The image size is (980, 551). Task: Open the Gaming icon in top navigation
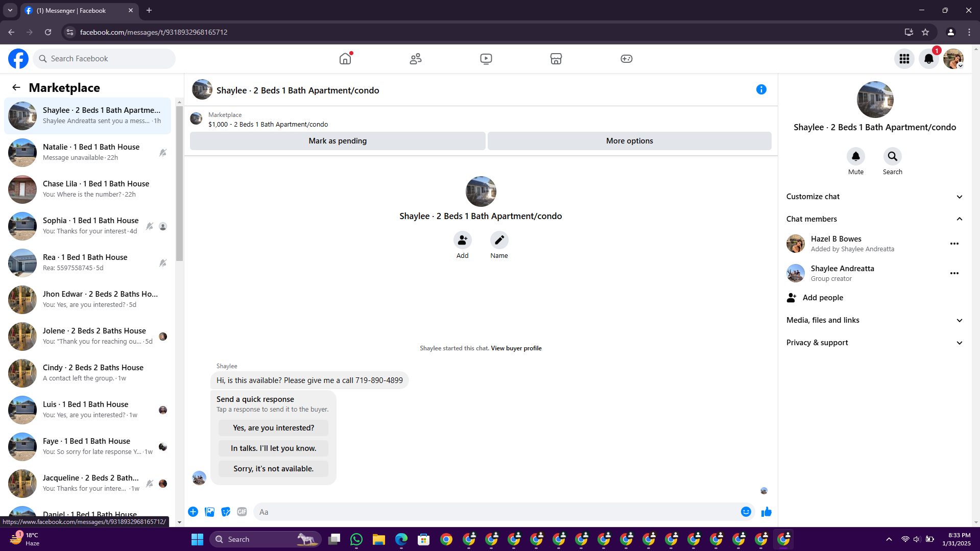tap(627, 59)
